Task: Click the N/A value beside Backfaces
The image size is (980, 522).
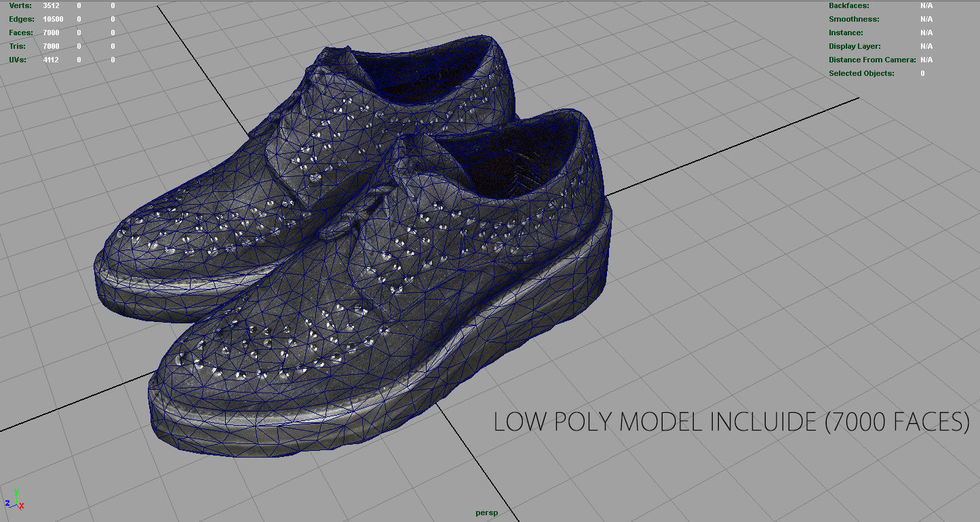Action: [x=926, y=5]
